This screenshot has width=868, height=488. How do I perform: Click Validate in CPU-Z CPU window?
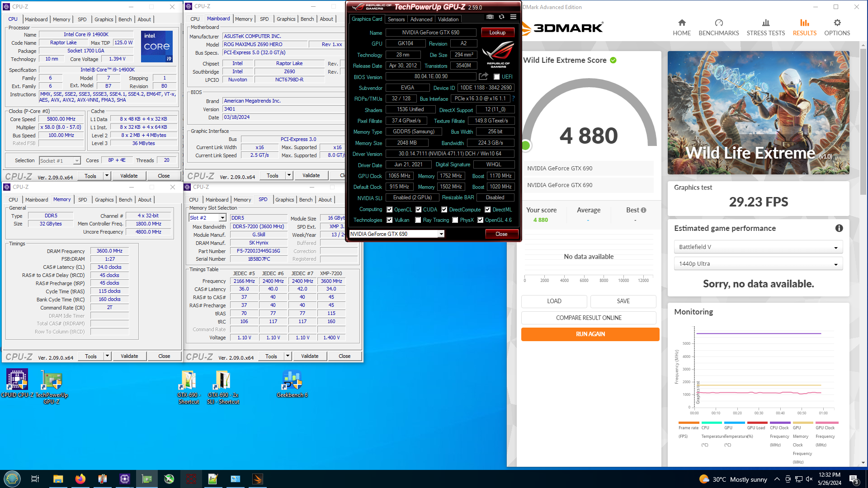point(129,176)
